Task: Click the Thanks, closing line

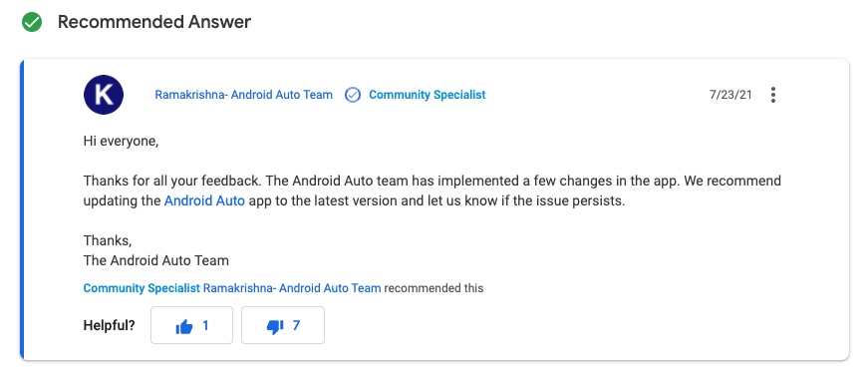Action: pyautogui.click(x=108, y=240)
